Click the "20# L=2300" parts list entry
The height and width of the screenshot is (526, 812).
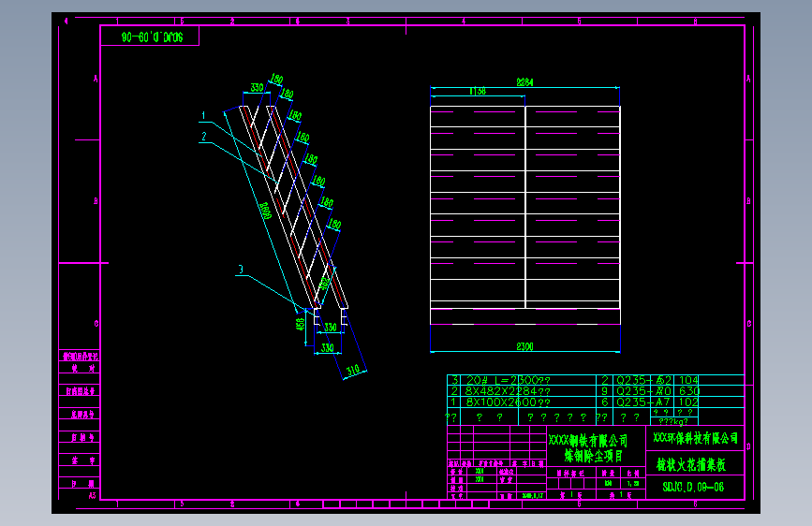pos(508,380)
